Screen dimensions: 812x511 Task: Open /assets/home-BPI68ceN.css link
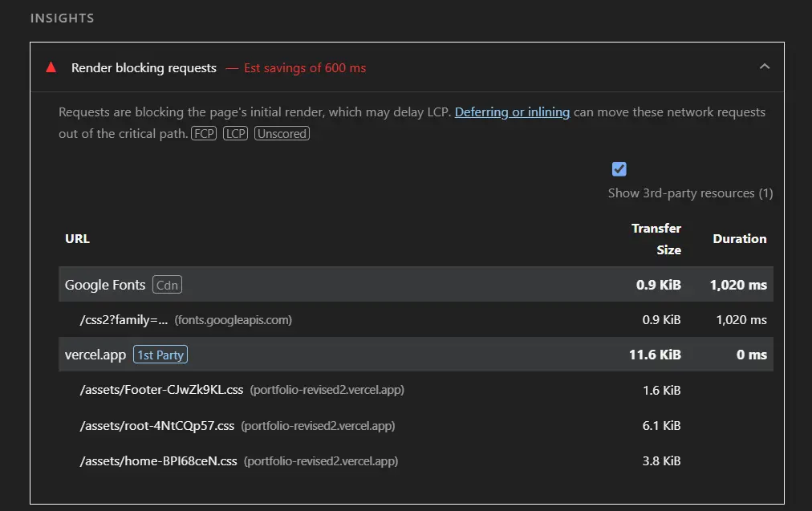[x=158, y=460]
